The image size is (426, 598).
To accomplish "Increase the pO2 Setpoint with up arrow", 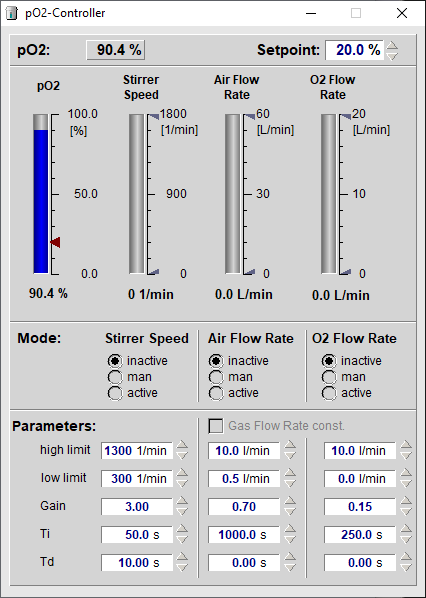I will click(x=392, y=45).
